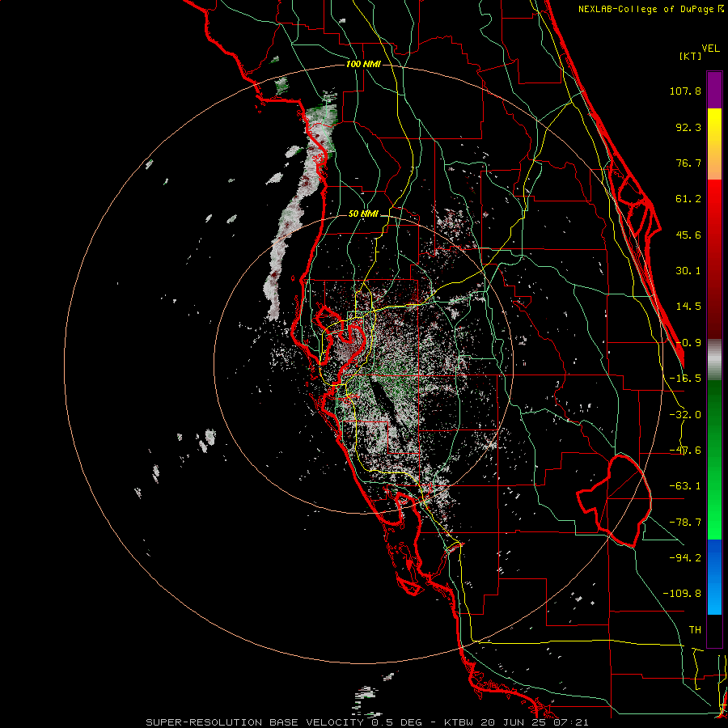
Task: Click the 92.3 legend value
Action: (688, 127)
